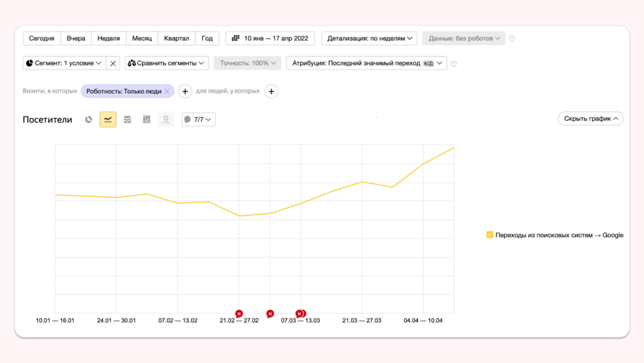Remove 'Роботность: Только люди' filter chip
644x363 pixels.
[x=167, y=92]
